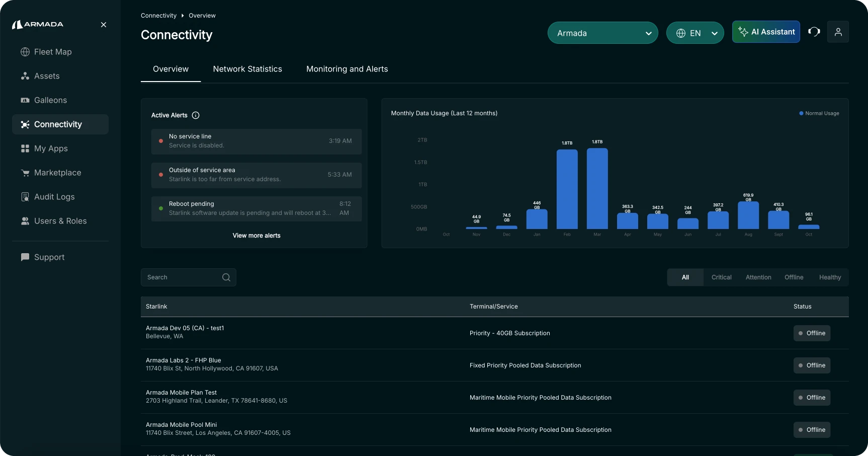
Task: Open the Monitoring and Alerts tab
Action: pyautogui.click(x=347, y=69)
